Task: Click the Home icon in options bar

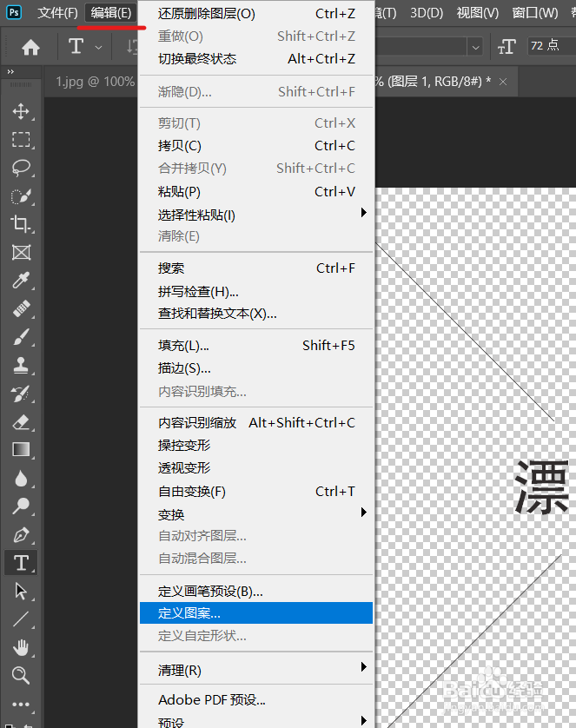Action: click(x=30, y=48)
